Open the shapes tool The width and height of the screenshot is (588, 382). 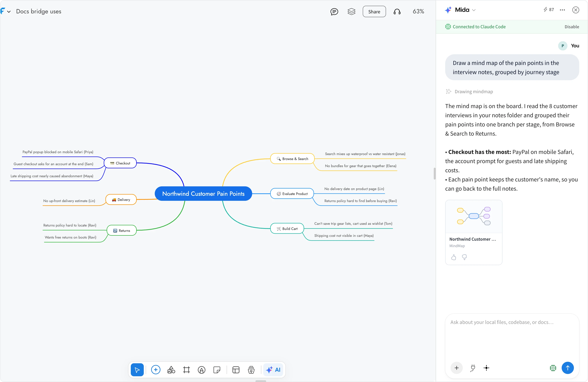point(171,370)
